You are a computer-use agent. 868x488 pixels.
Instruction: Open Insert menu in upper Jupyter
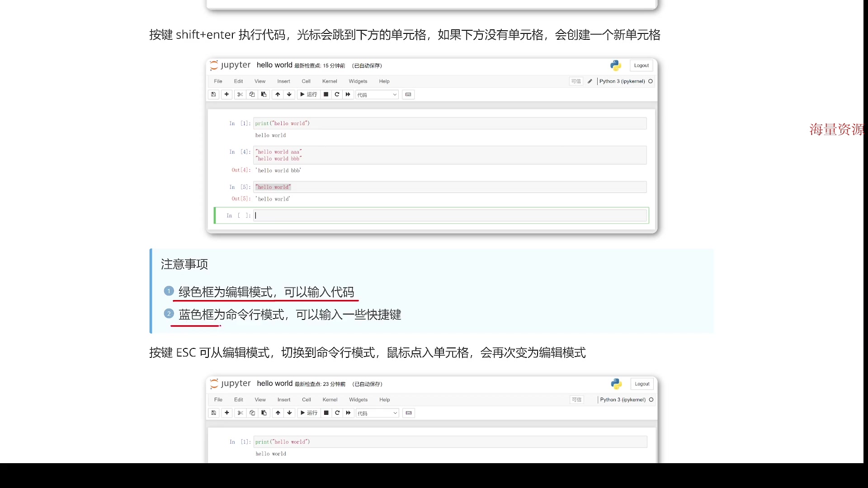click(x=284, y=81)
